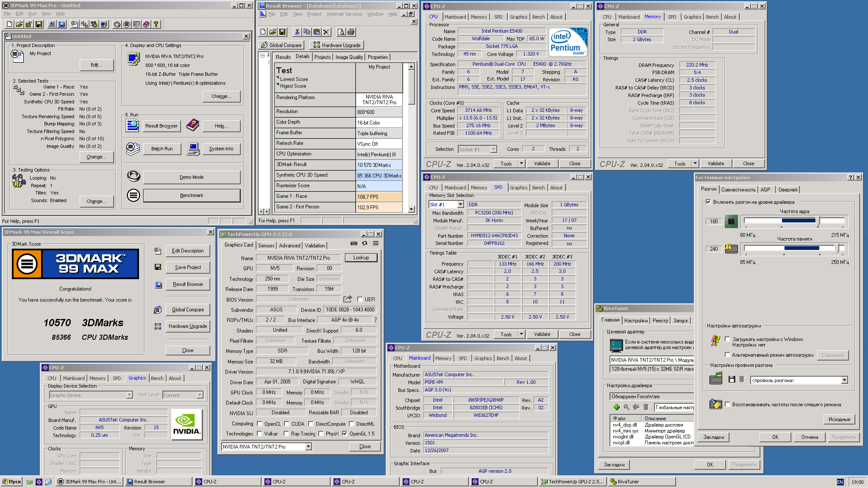Toggle driver-level overclocking checkbox
Screen dimensions: 868x488
pos(708,202)
